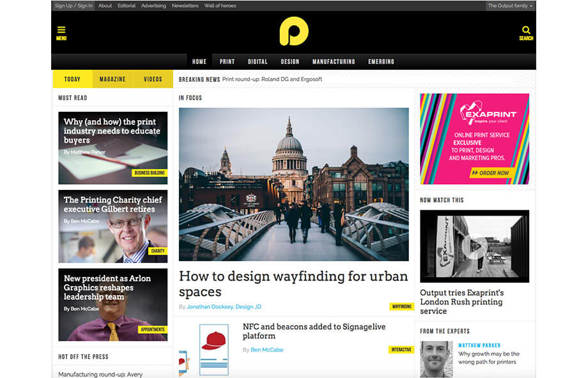Open the St Paul's wayfinding article image
This screenshot has width=588, height=378.
tap(293, 184)
